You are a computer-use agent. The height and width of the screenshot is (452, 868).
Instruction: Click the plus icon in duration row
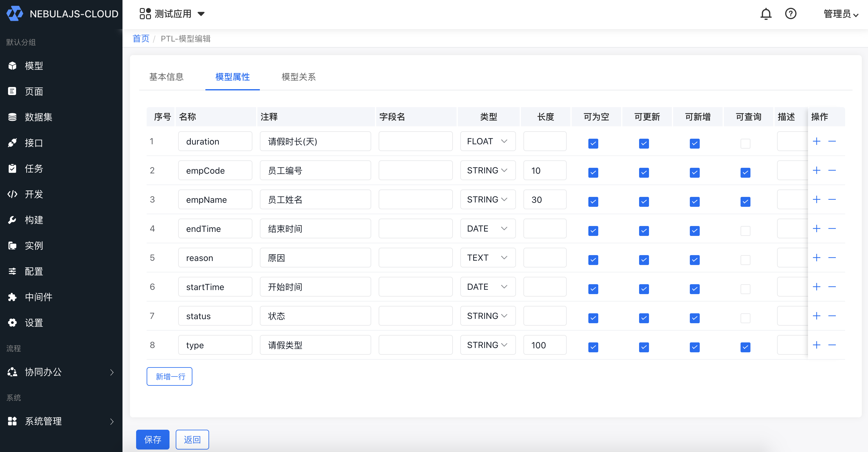816,141
